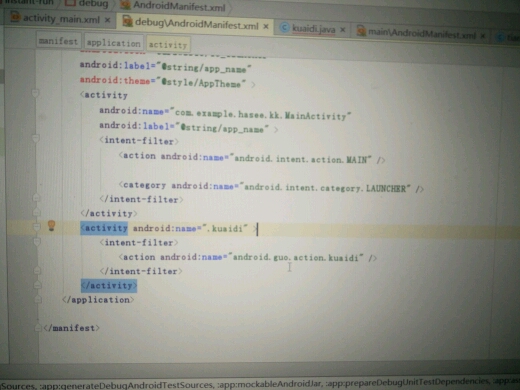Open the kuaidi.java tab
Viewport: 520px width, 390px height.
(x=313, y=29)
